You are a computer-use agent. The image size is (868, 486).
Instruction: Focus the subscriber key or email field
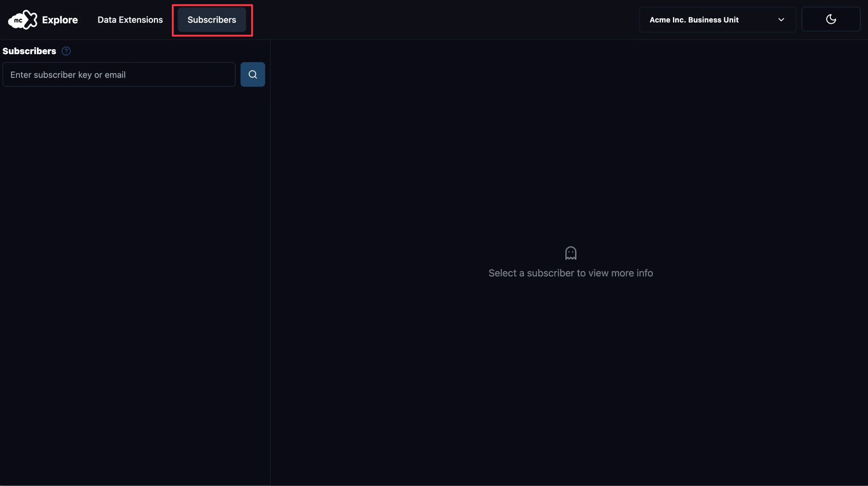tap(119, 75)
